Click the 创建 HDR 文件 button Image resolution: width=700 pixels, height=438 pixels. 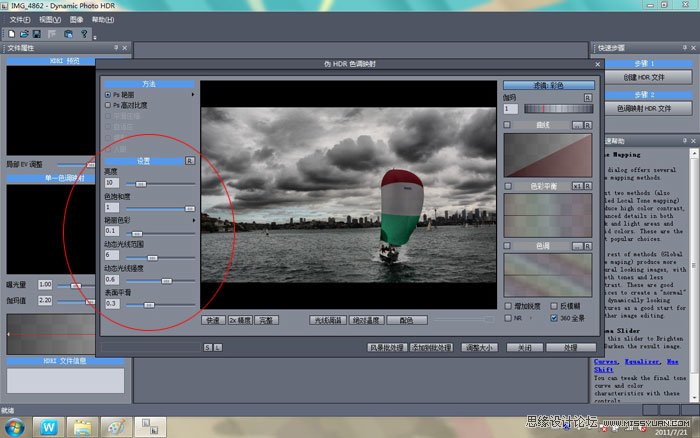point(645,78)
